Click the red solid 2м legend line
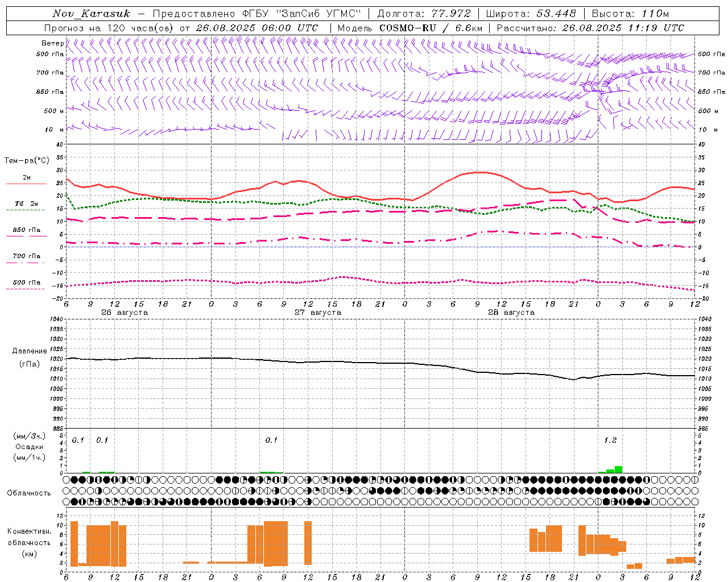Viewport: 728px width, 582px height. (26, 184)
